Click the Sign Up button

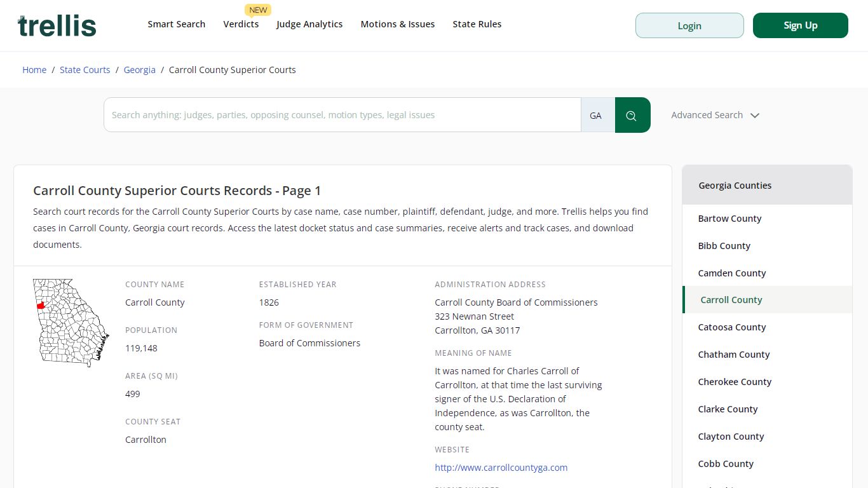(801, 25)
